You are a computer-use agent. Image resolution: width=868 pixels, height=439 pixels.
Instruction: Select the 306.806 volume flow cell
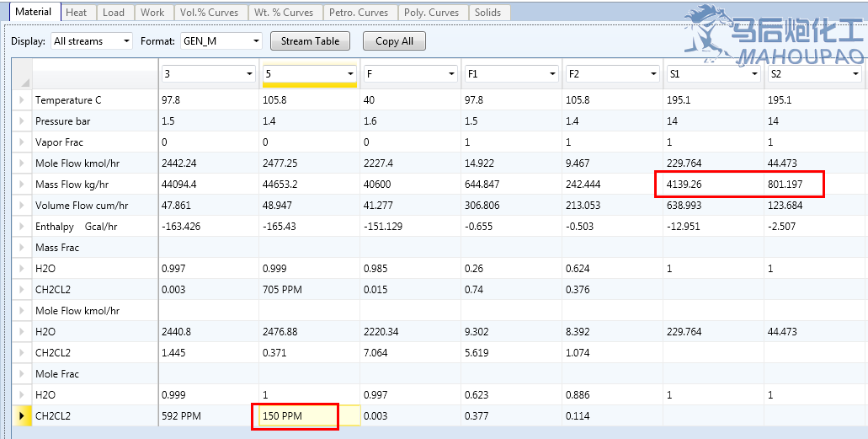(512, 206)
